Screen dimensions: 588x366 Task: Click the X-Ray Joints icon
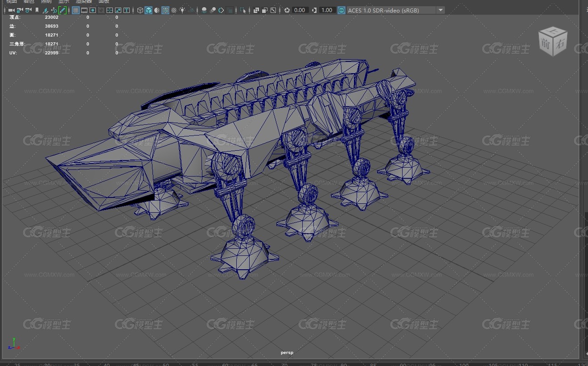click(x=273, y=10)
